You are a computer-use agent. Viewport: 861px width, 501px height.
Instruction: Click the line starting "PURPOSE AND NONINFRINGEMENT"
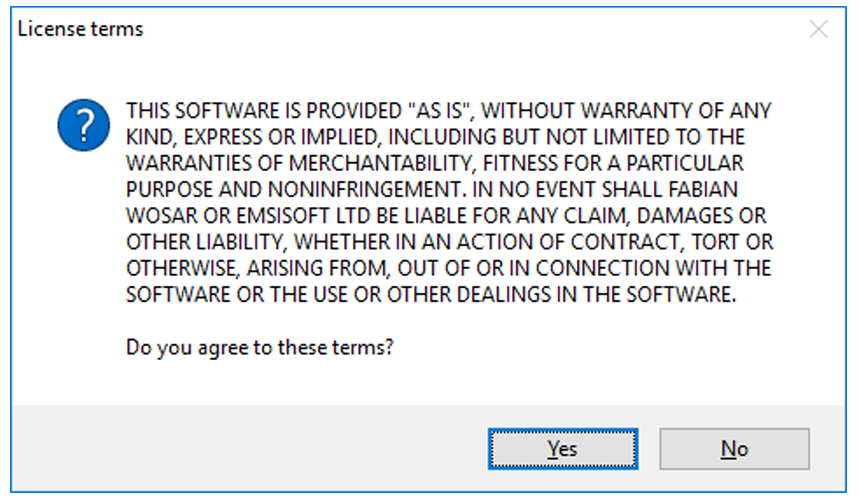[432, 190]
